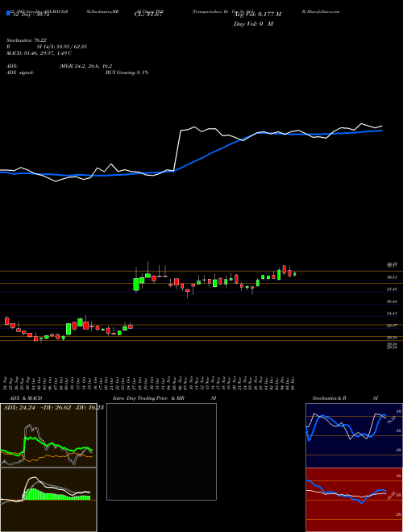Click the red-background RSI chart panel
Image resolution: width=403 pixels, height=532 pixels.
354,500
